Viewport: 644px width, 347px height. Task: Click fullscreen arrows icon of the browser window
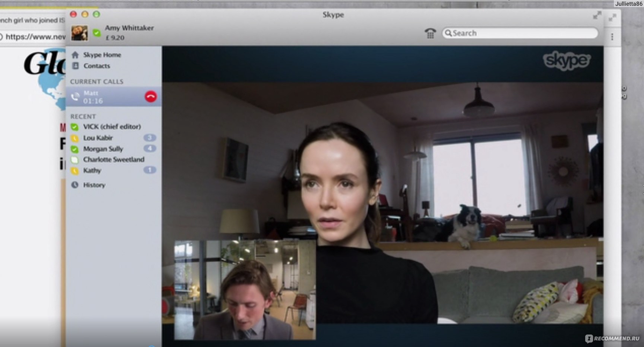(613, 18)
